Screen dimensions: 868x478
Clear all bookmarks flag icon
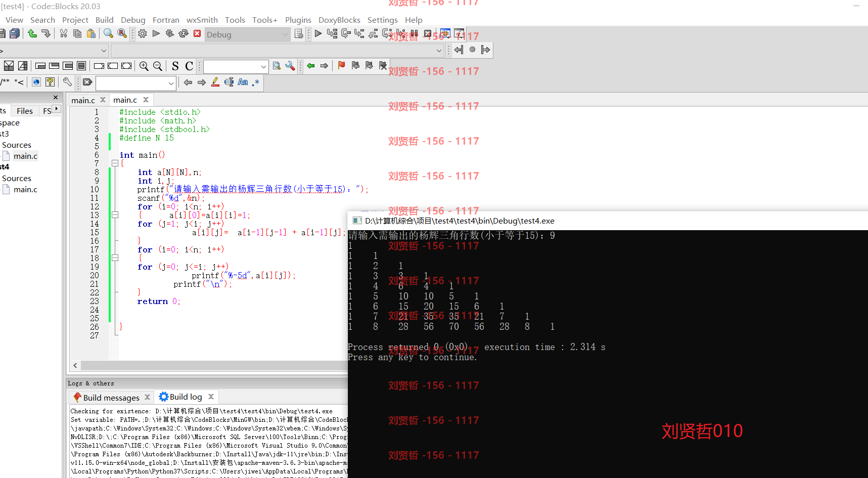coord(383,65)
